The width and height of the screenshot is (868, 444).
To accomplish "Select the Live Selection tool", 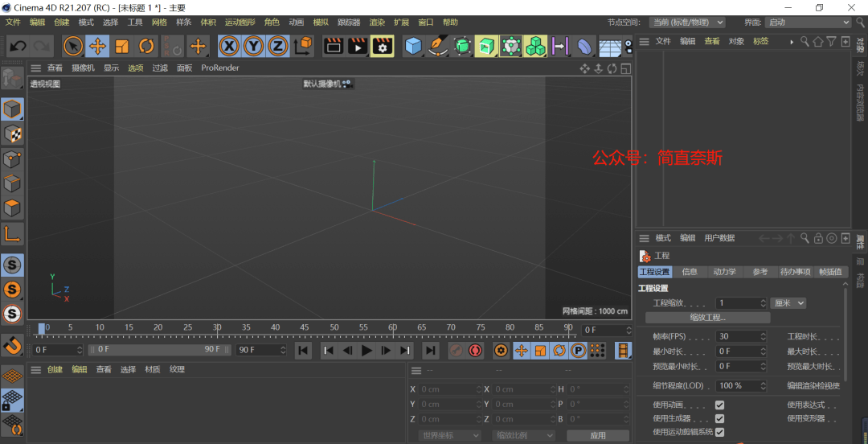I will (x=73, y=46).
